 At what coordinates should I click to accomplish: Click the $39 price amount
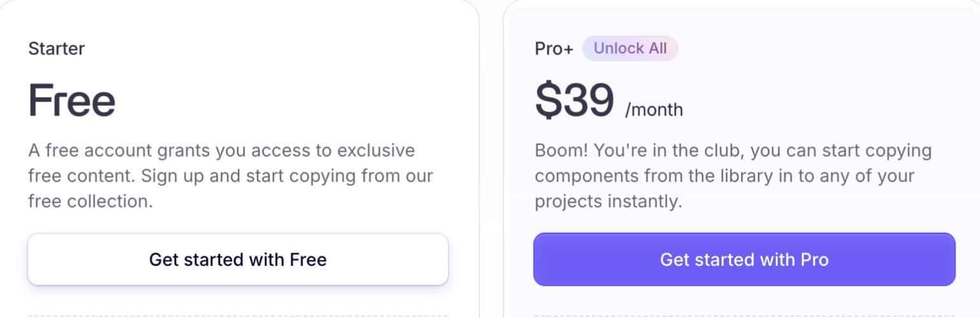574,101
